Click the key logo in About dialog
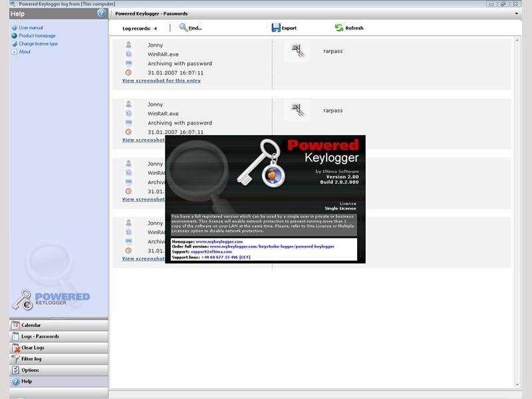The height and width of the screenshot is (399, 532). [261, 163]
